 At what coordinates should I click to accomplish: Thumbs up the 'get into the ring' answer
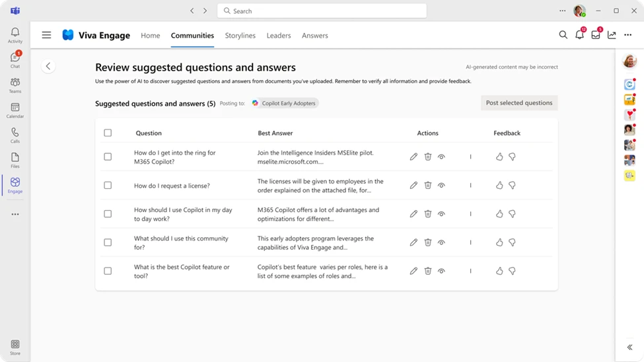(499, 157)
